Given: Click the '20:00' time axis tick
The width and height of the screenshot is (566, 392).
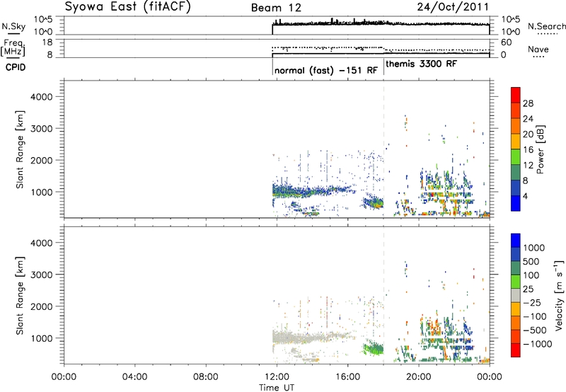Looking at the screenshot, I should pyautogui.click(x=419, y=377).
